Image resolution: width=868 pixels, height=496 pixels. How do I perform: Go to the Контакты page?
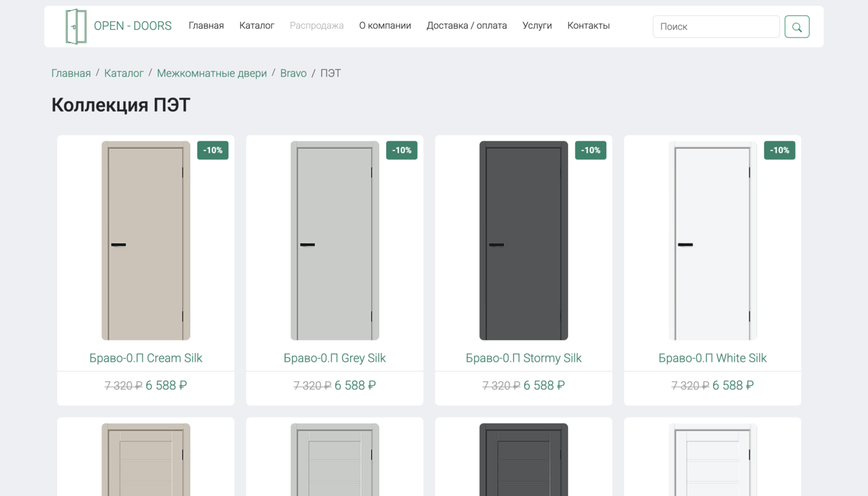[588, 26]
